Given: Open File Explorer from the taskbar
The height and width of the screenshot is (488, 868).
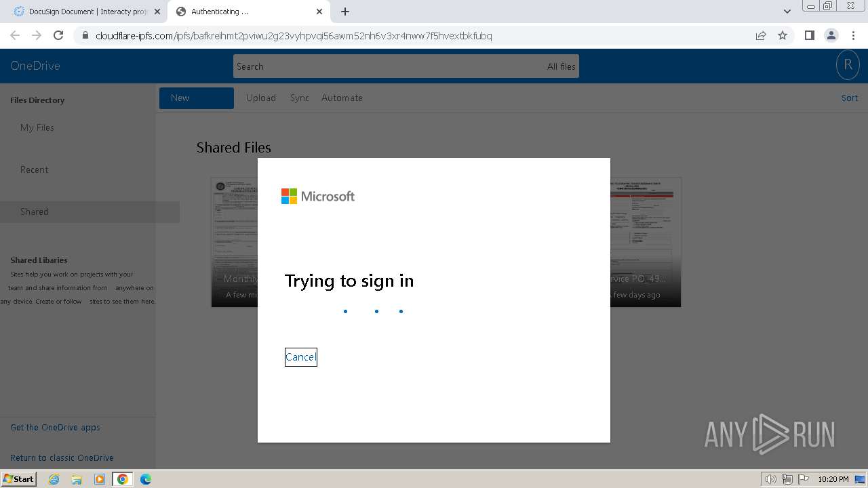Looking at the screenshot, I should [77, 479].
